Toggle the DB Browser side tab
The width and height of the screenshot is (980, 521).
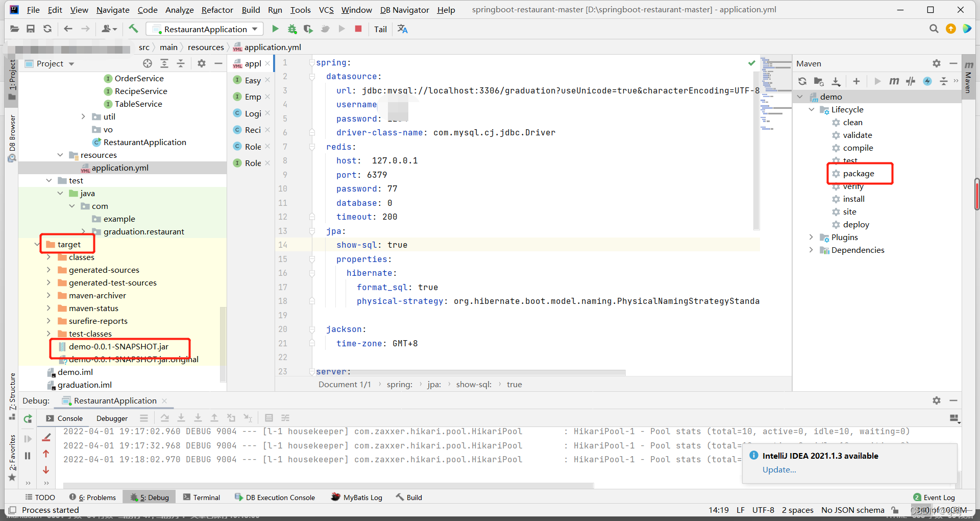pyautogui.click(x=12, y=138)
